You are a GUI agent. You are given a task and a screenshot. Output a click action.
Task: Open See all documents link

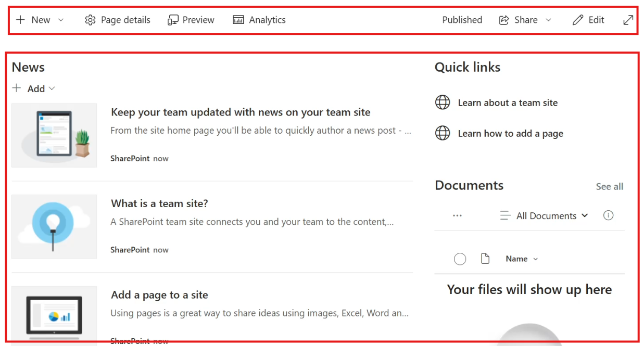(x=610, y=186)
